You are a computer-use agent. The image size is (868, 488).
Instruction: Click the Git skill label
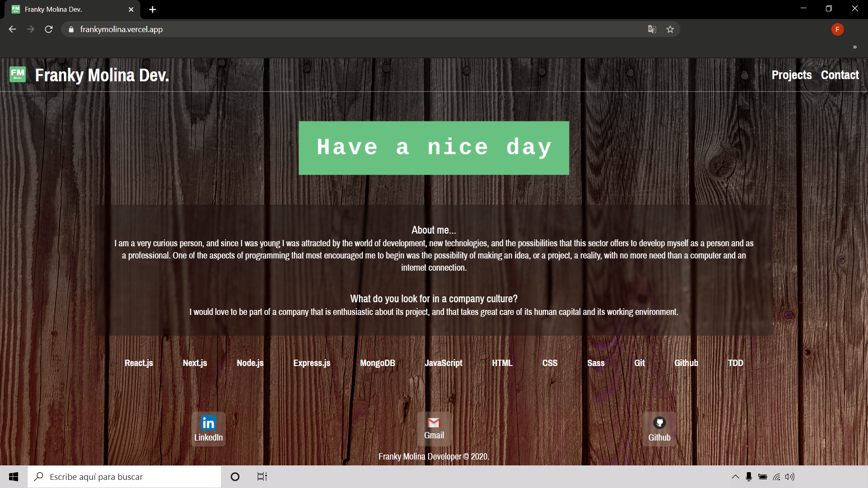point(639,363)
